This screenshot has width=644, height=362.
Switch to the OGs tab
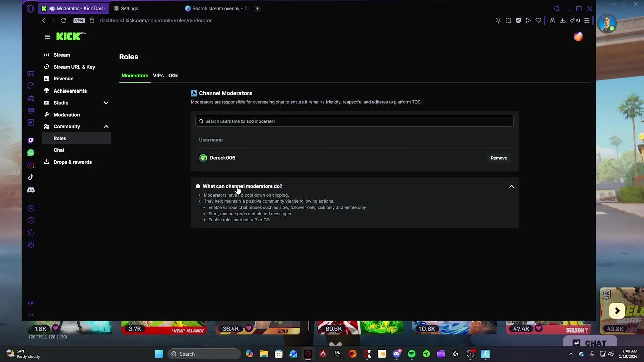(173, 76)
